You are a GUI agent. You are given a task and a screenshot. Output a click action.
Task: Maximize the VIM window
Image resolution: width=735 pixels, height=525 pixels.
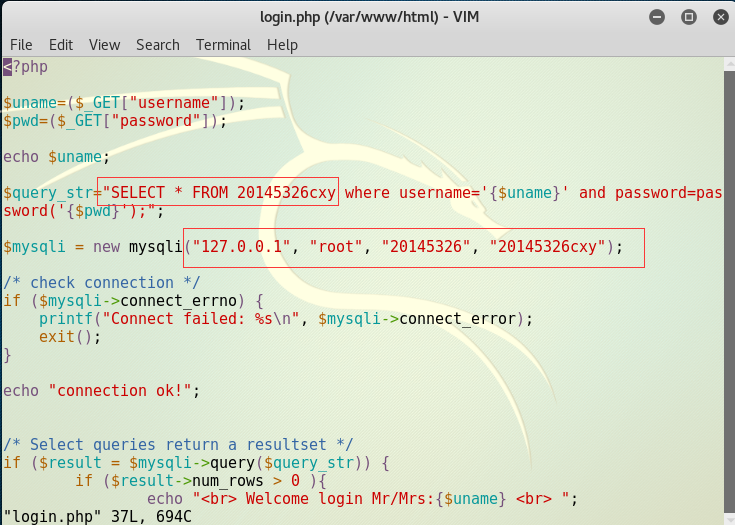689,17
